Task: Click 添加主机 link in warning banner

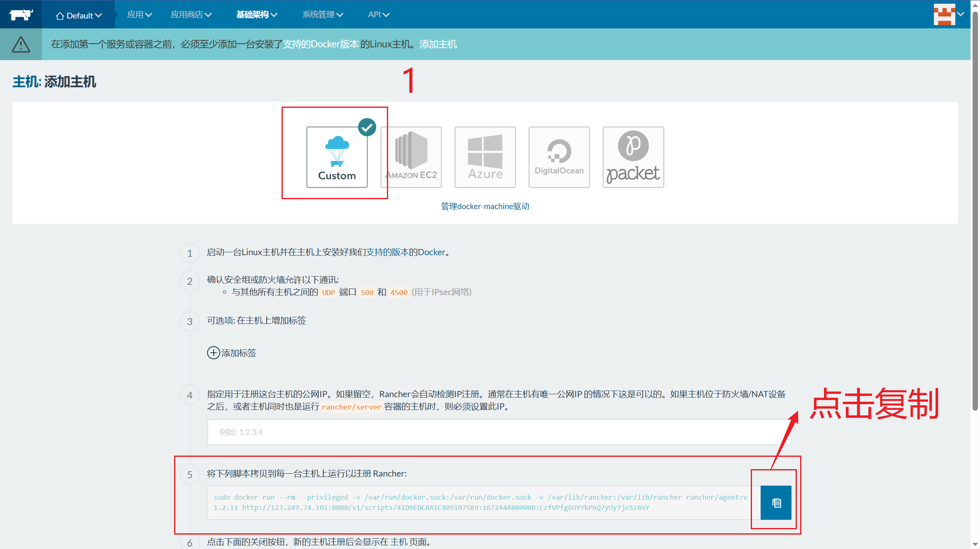Action: [438, 44]
